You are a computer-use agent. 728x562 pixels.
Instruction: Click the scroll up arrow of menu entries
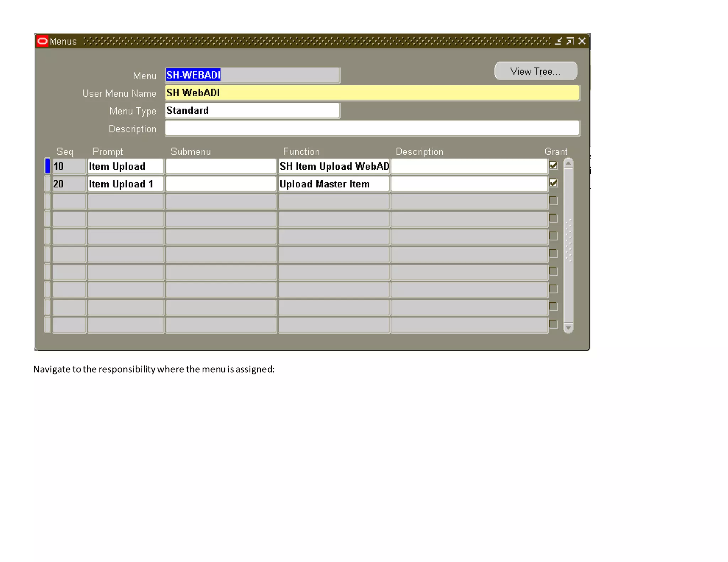tap(568, 163)
